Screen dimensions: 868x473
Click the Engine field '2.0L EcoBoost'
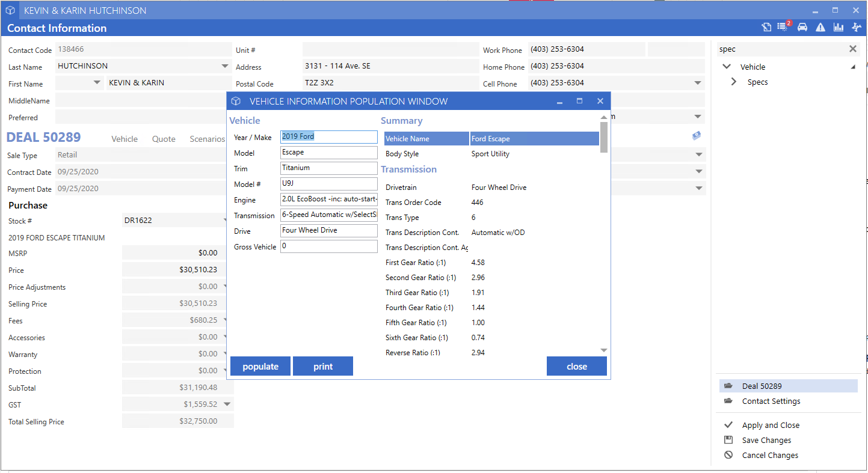329,200
